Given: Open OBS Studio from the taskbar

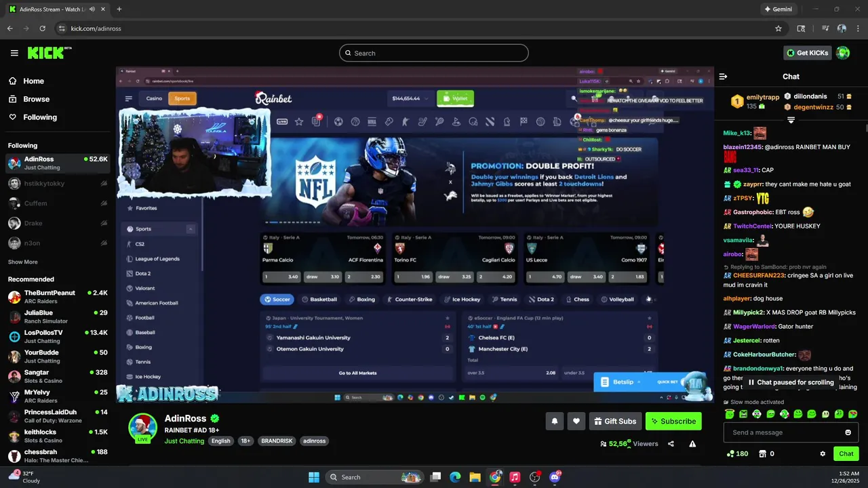Looking at the screenshot, I should coord(535,477).
